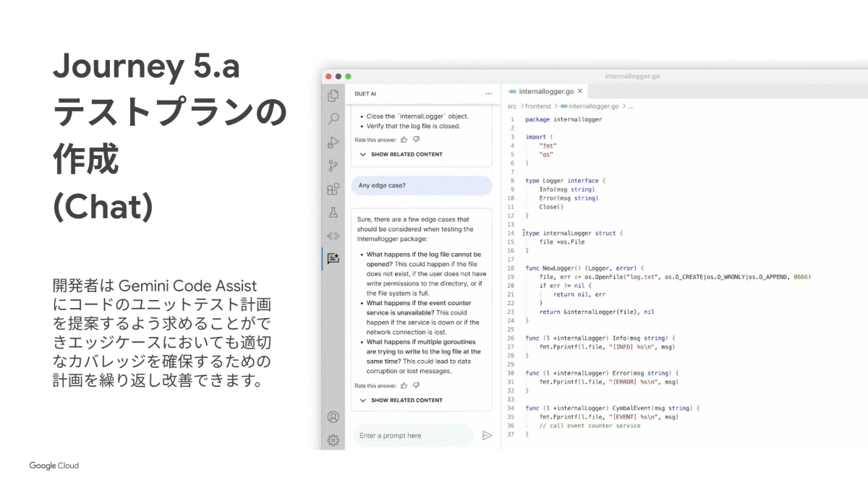
Task: Click the 'src' breadcrumb segment
Action: [x=511, y=106]
